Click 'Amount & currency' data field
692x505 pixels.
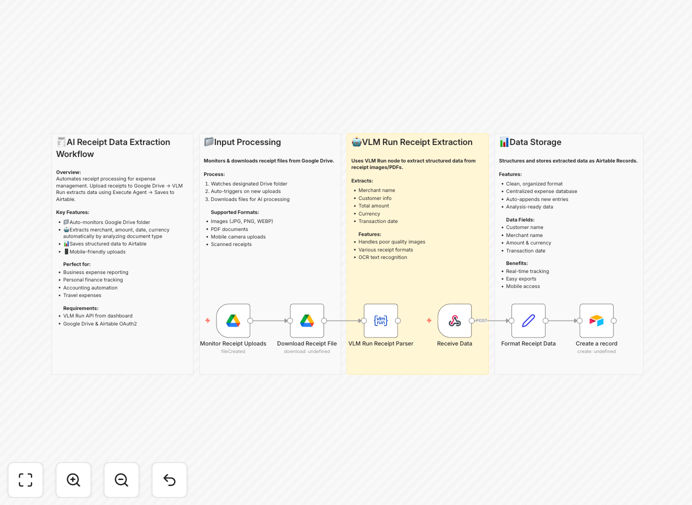coord(529,243)
